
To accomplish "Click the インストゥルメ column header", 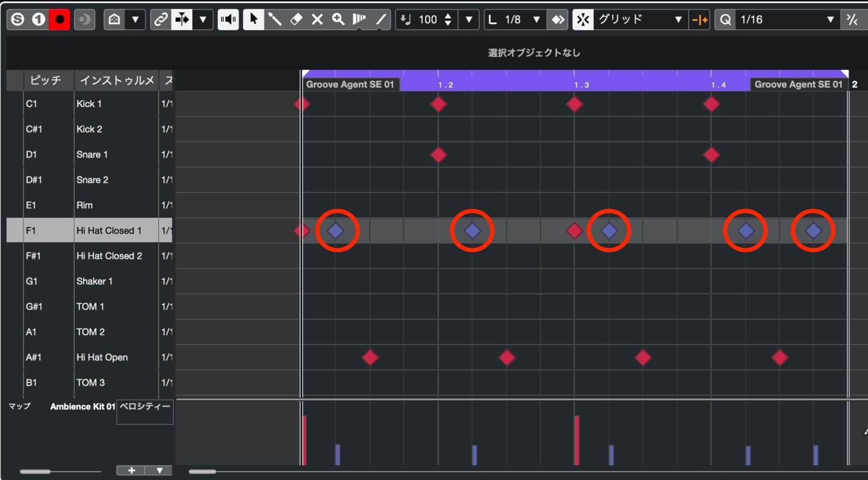I will tap(117, 80).
